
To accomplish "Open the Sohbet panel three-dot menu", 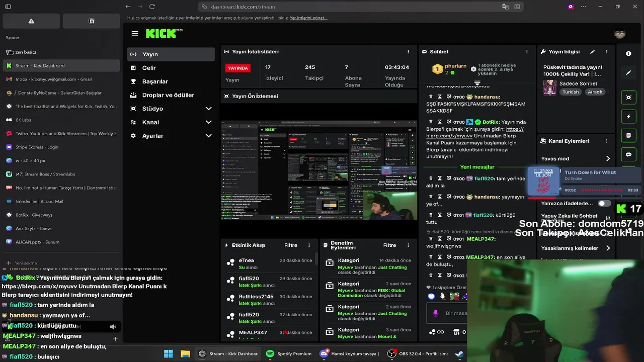I will click(x=527, y=51).
